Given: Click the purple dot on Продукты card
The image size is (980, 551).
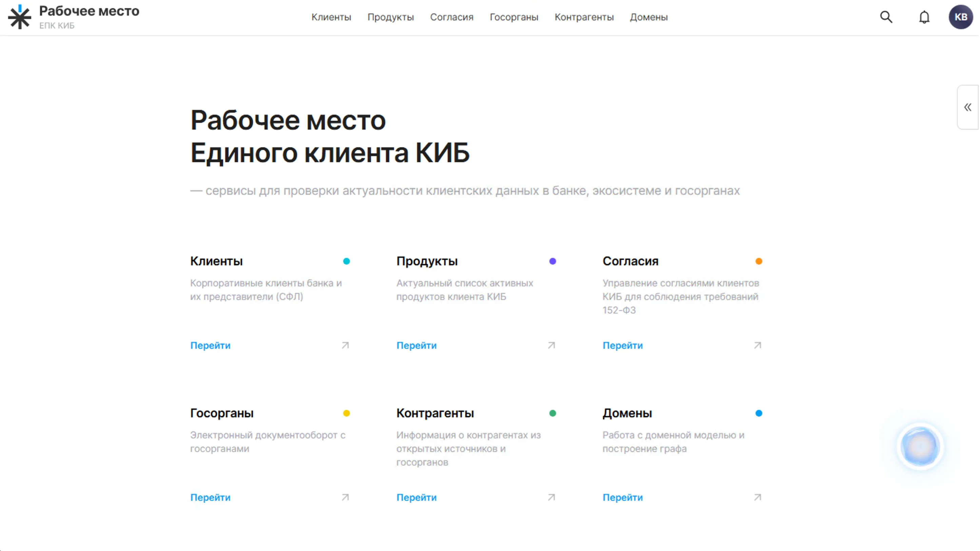Looking at the screenshot, I should point(552,261).
